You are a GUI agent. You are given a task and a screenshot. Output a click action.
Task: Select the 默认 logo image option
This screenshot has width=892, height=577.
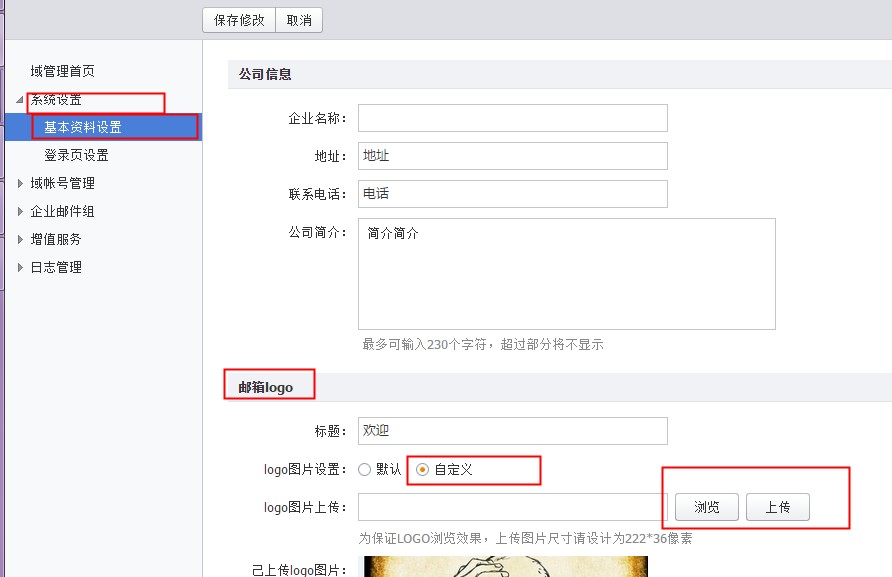pos(364,469)
